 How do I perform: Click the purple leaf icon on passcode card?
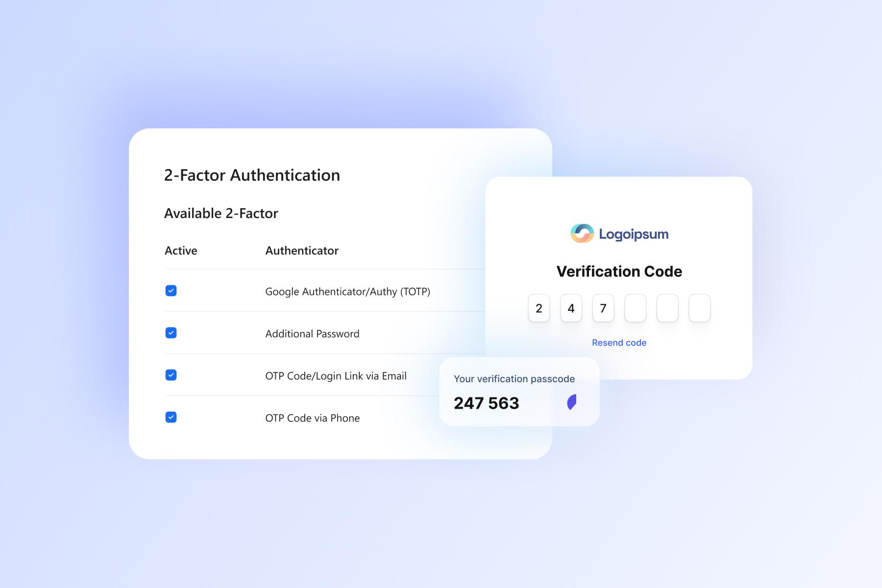point(572,402)
